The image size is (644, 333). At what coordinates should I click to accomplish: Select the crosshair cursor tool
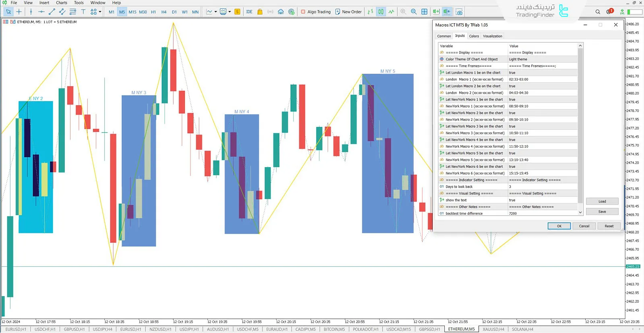pyautogui.click(x=19, y=12)
